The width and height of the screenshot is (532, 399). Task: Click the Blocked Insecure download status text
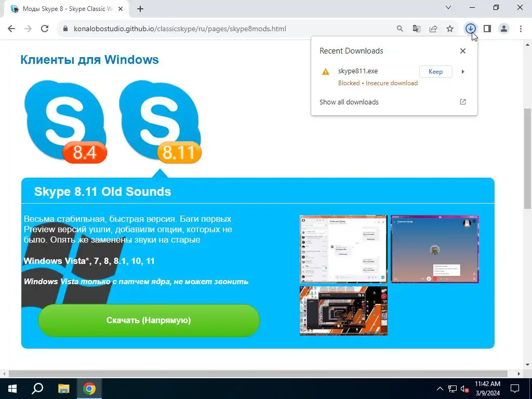coord(378,83)
